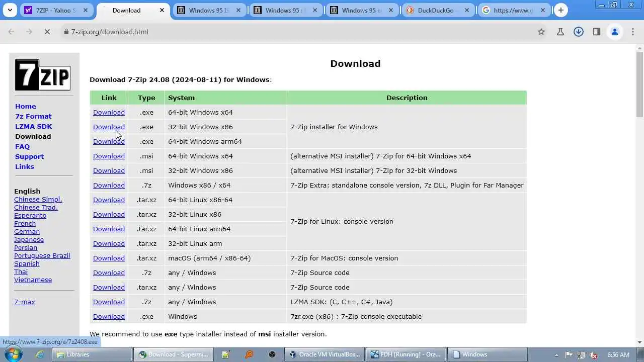Go to the Home page link

pos(26,106)
